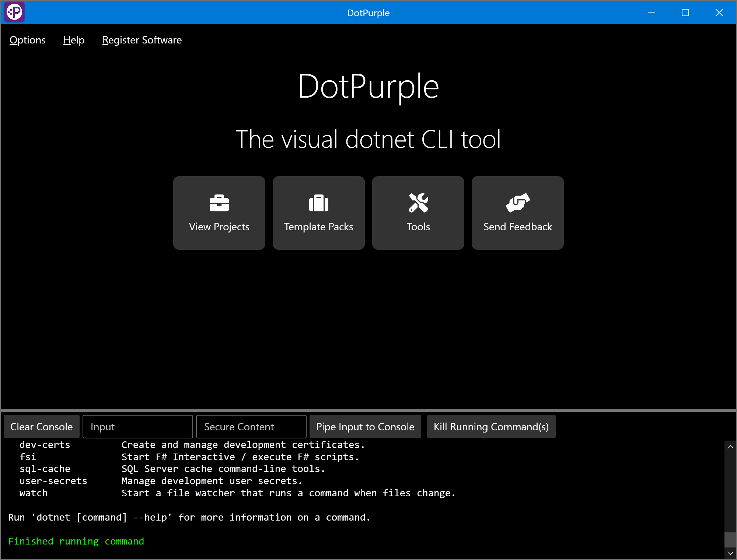Click the View Projects tile label
The width and height of the screenshot is (737, 560).
click(x=219, y=227)
